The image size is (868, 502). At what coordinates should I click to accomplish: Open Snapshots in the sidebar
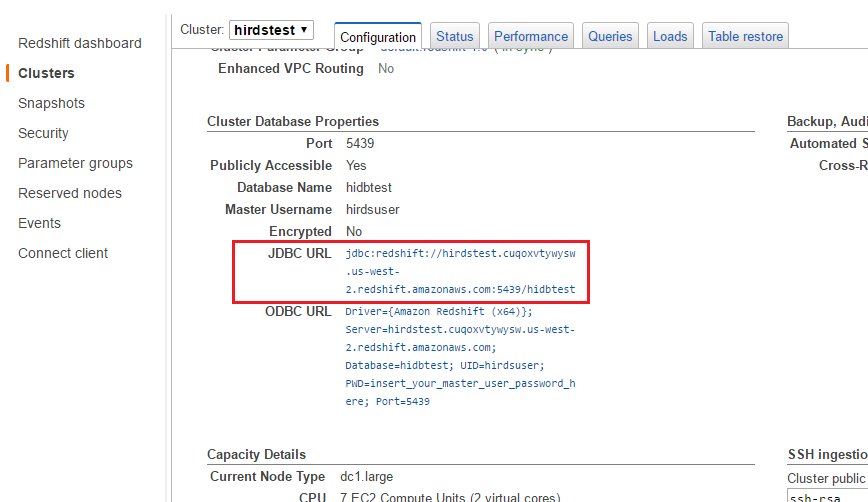(x=51, y=103)
